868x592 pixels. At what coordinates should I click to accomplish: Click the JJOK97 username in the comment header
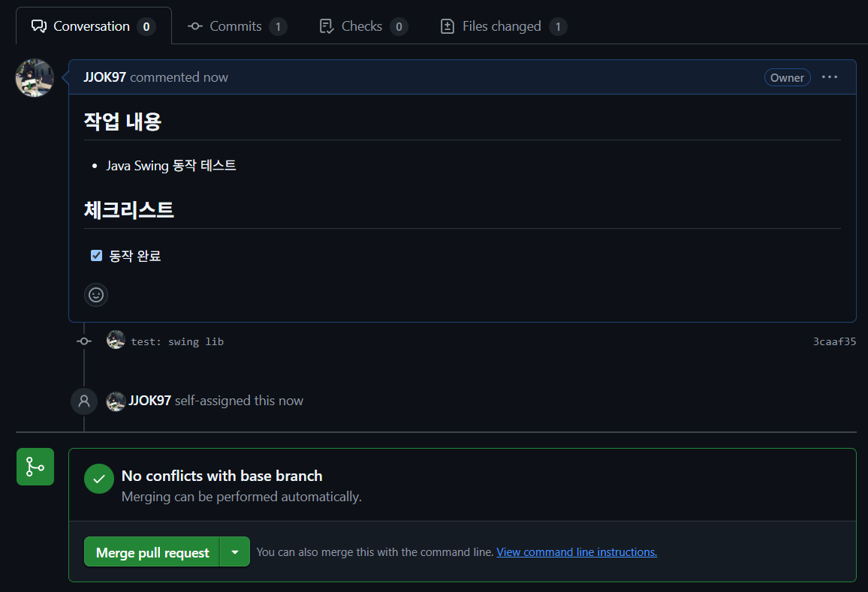tap(104, 77)
